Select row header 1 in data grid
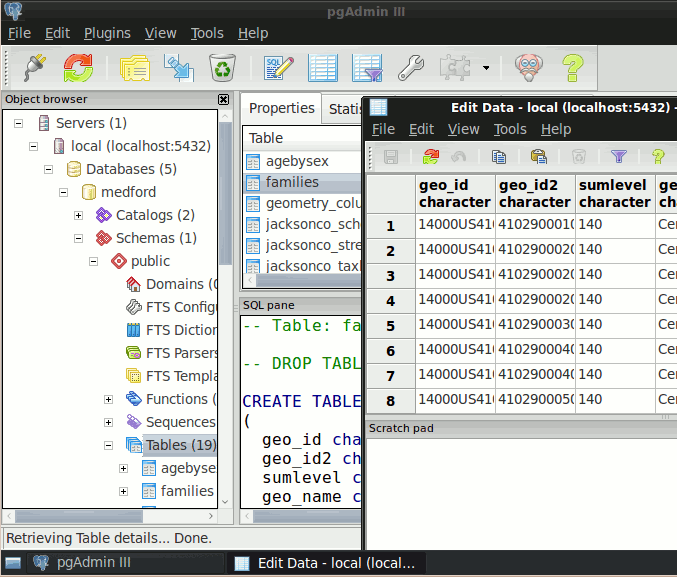This screenshot has height=577, width=677. (x=391, y=226)
